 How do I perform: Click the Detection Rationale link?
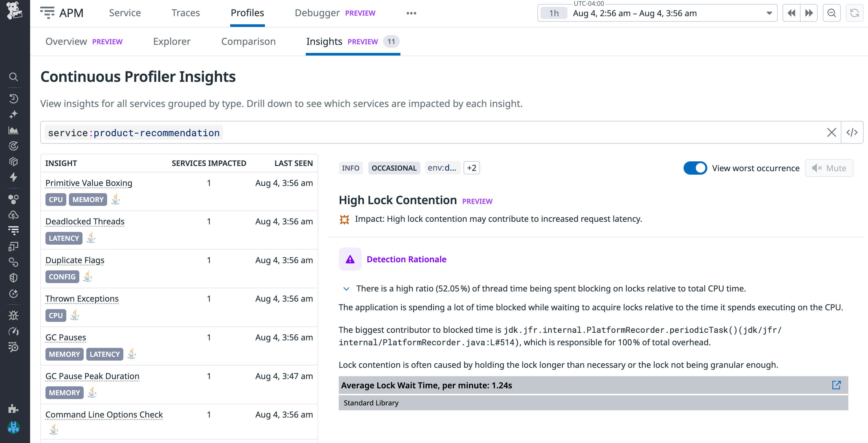(x=406, y=259)
